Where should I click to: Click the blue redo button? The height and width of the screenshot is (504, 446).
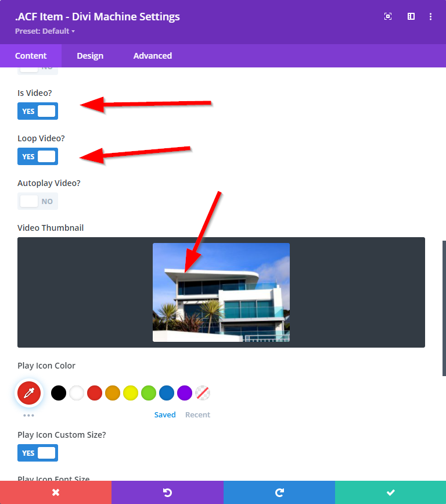(x=279, y=492)
